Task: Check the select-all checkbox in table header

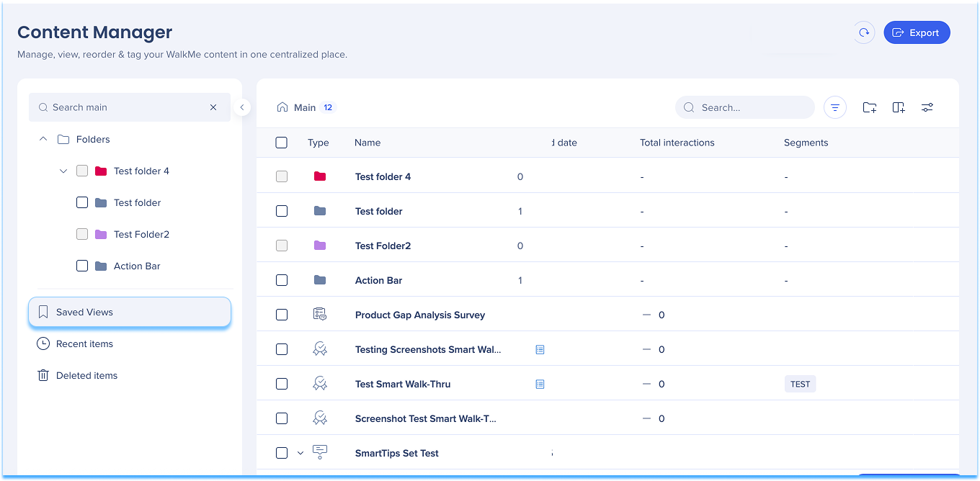Action: (x=282, y=143)
